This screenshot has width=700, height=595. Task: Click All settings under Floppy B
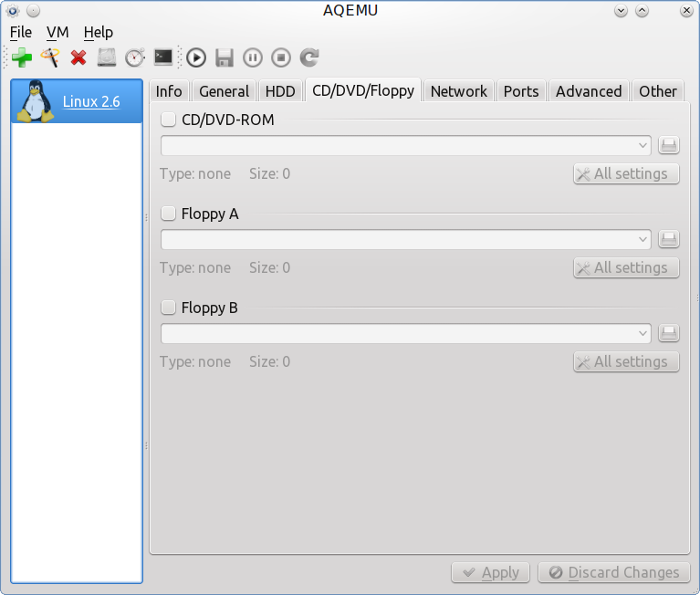coord(626,361)
